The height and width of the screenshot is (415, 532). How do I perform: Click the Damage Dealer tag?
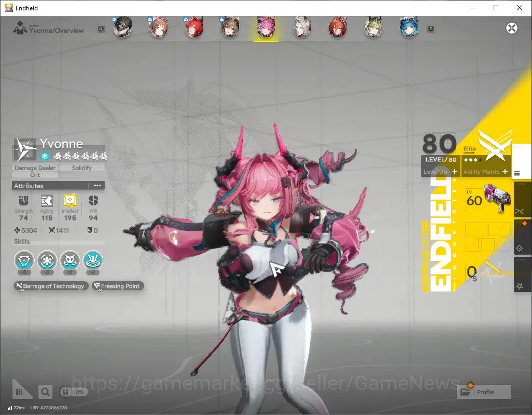click(x=35, y=168)
